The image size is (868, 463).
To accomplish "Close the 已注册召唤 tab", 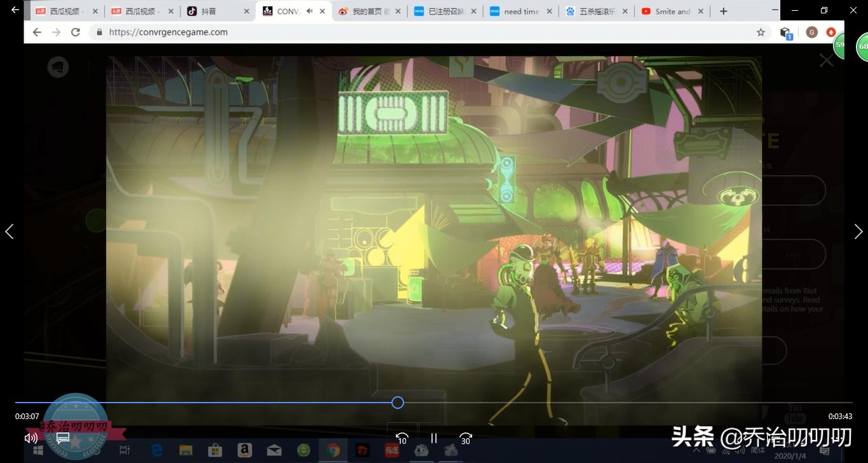I will coord(474,11).
